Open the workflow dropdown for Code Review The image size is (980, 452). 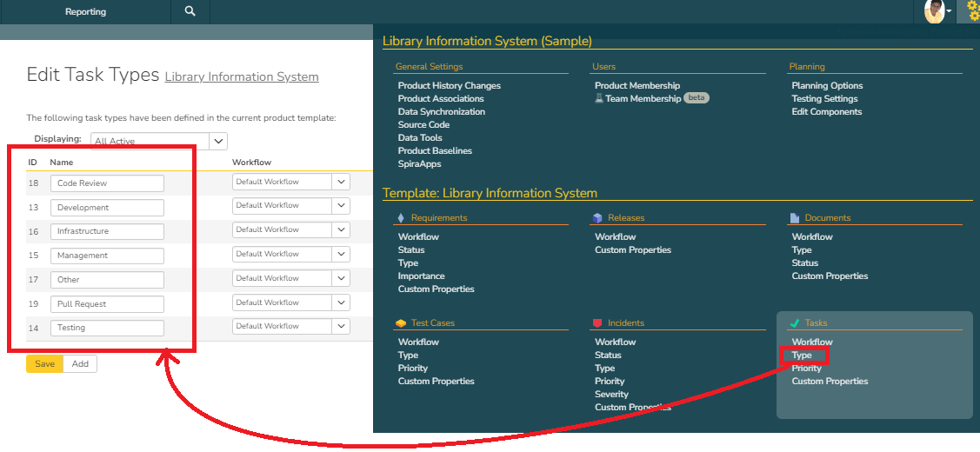[x=342, y=182]
